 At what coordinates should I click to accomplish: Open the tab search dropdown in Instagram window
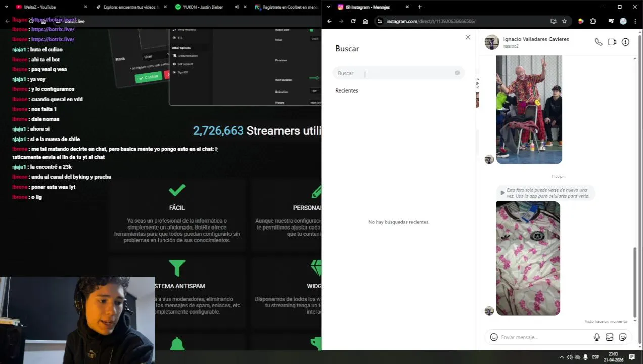(329, 7)
